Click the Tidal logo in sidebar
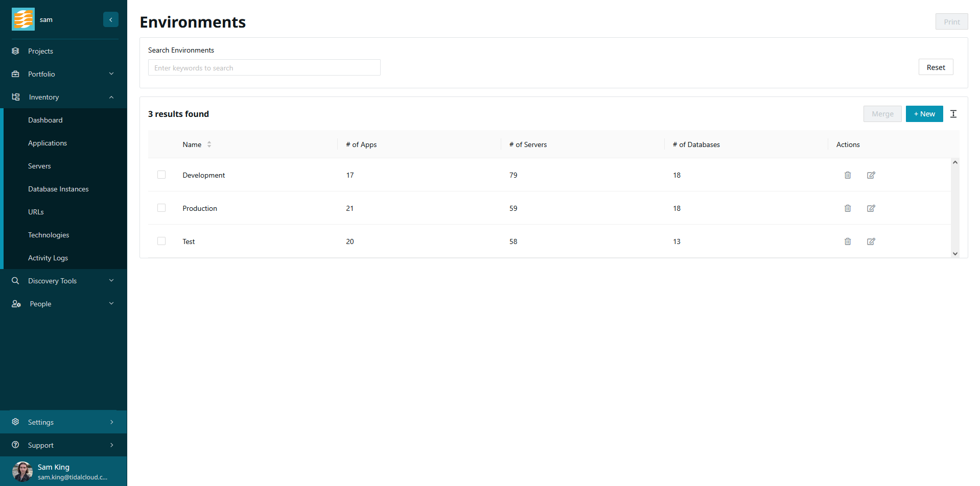Image resolution: width=980 pixels, height=486 pixels. coord(24,19)
